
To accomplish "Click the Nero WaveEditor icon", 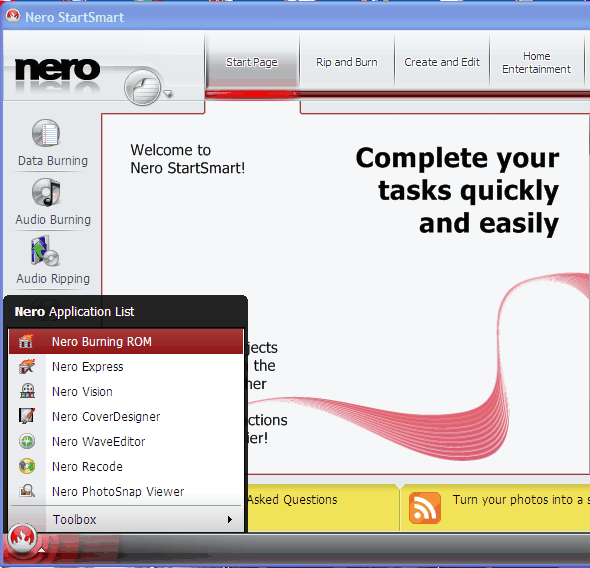I will (27, 441).
